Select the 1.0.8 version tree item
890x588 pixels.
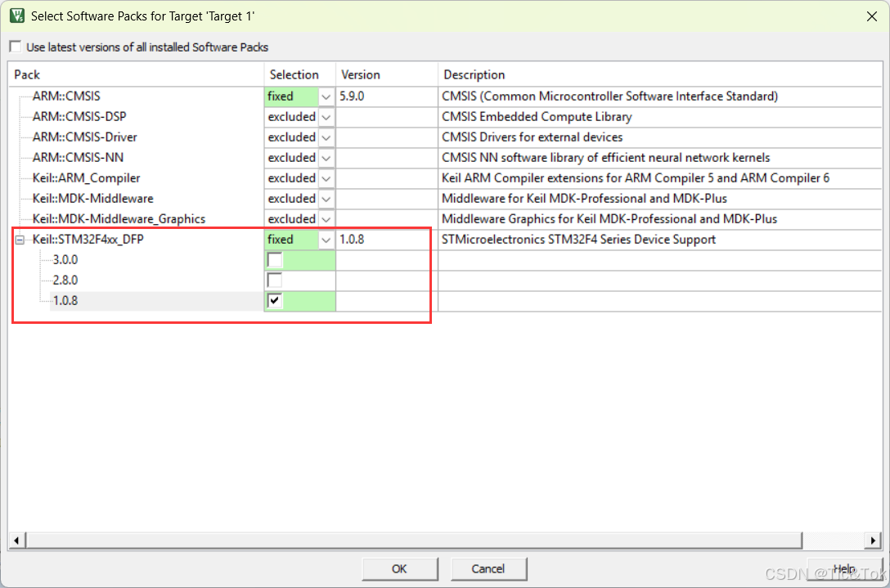65,301
